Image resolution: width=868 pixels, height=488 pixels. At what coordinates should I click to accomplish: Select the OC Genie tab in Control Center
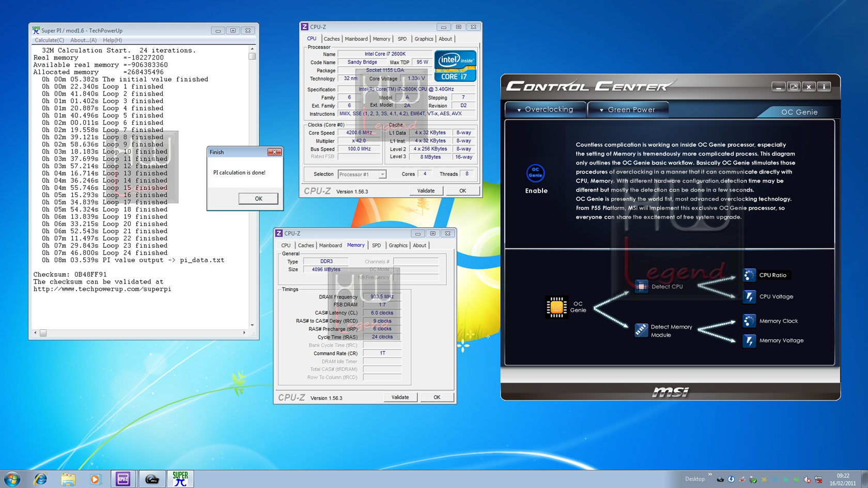[799, 112]
